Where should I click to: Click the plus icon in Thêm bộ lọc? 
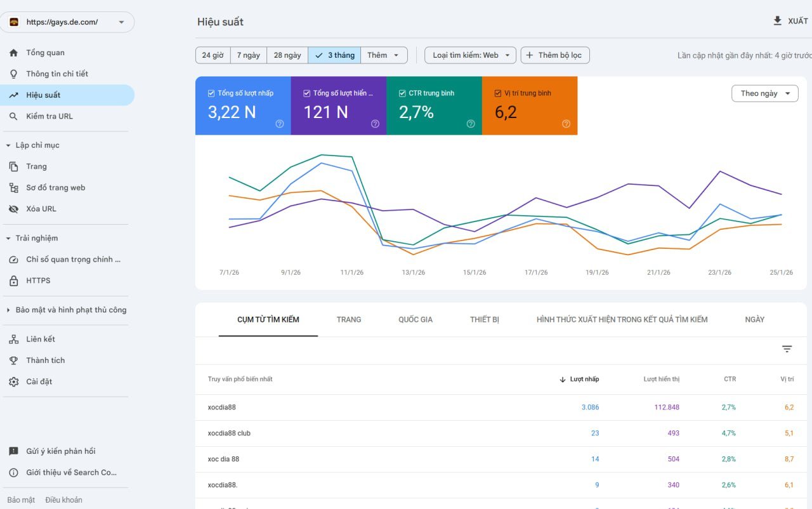pyautogui.click(x=530, y=55)
